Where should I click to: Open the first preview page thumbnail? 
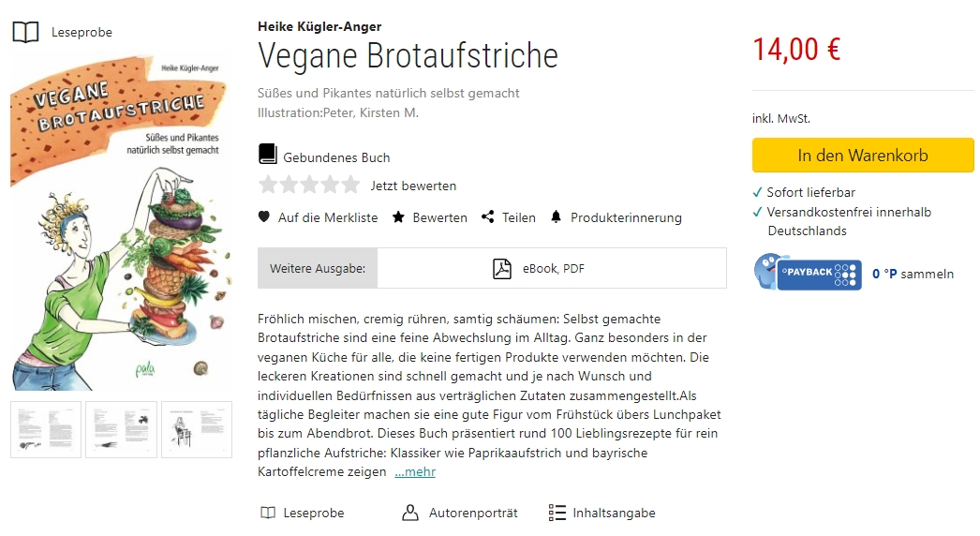[x=45, y=429]
